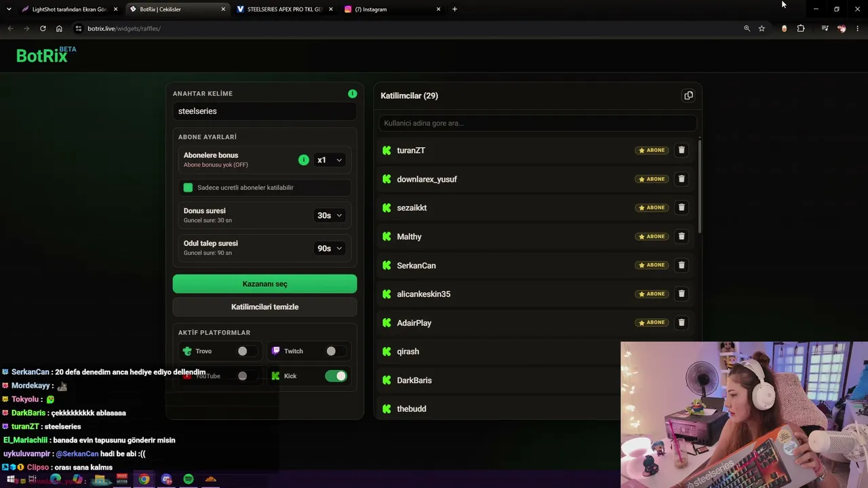Image resolution: width=868 pixels, height=488 pixels.
Task: Open the media controls icon in Chrome
Action: point(825,28)
